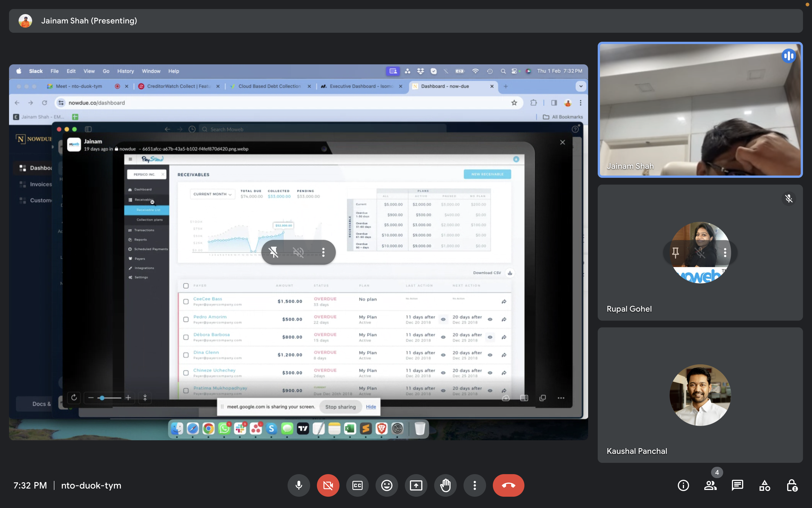Click Wi-Fi icon in menu bar
This screenshot has width=812, height=508.
475,71
